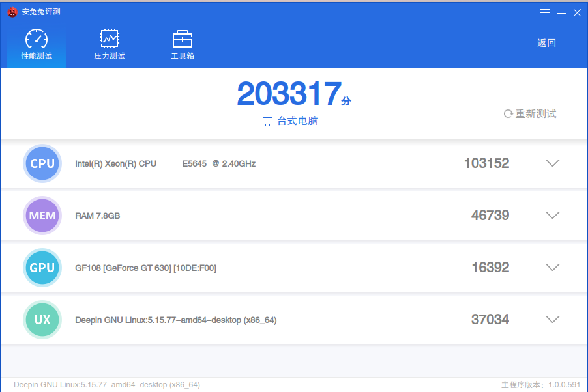Click the green UX circular badge
This screenshot has width=588, height=392.
pos(42,319)
